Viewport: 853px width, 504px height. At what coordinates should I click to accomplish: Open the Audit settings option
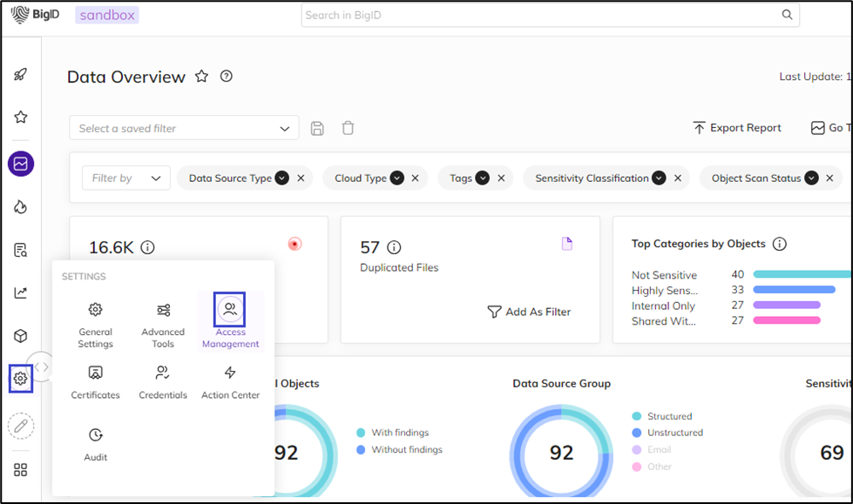pyautogui.click(x=96, y=443)
